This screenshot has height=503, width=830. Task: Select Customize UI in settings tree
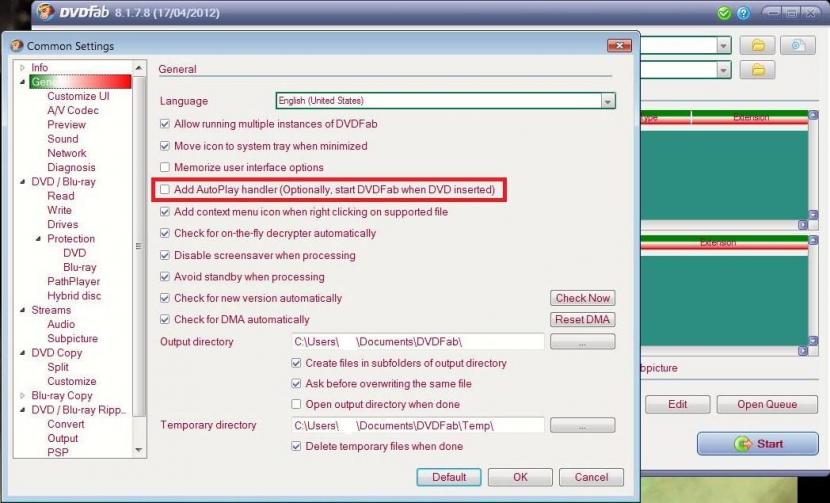pos(78,96)
